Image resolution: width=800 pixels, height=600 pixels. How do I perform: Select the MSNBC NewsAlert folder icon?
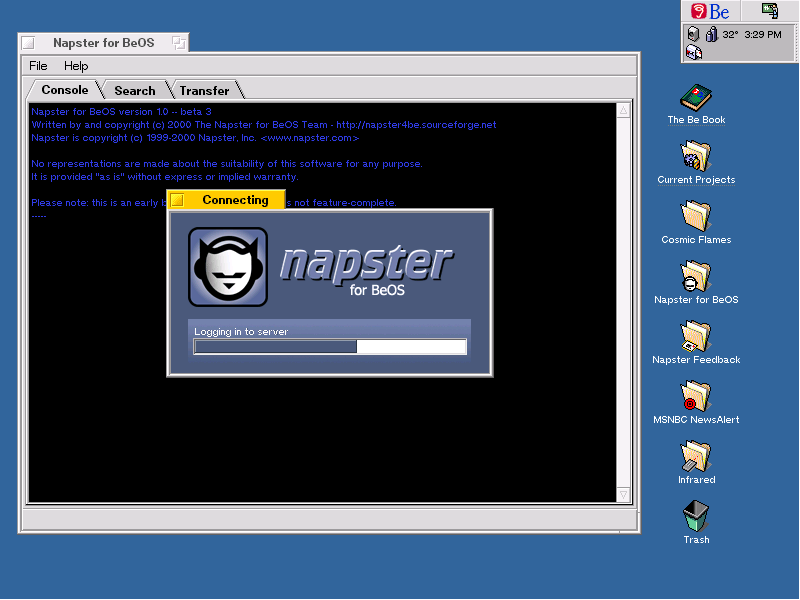point(696,396)
